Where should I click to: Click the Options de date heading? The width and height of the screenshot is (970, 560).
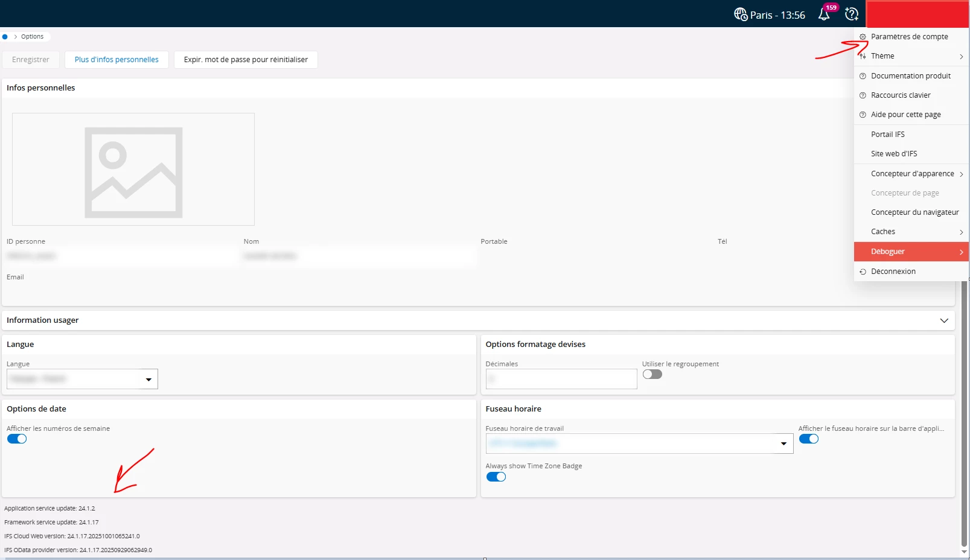[36, 409]
